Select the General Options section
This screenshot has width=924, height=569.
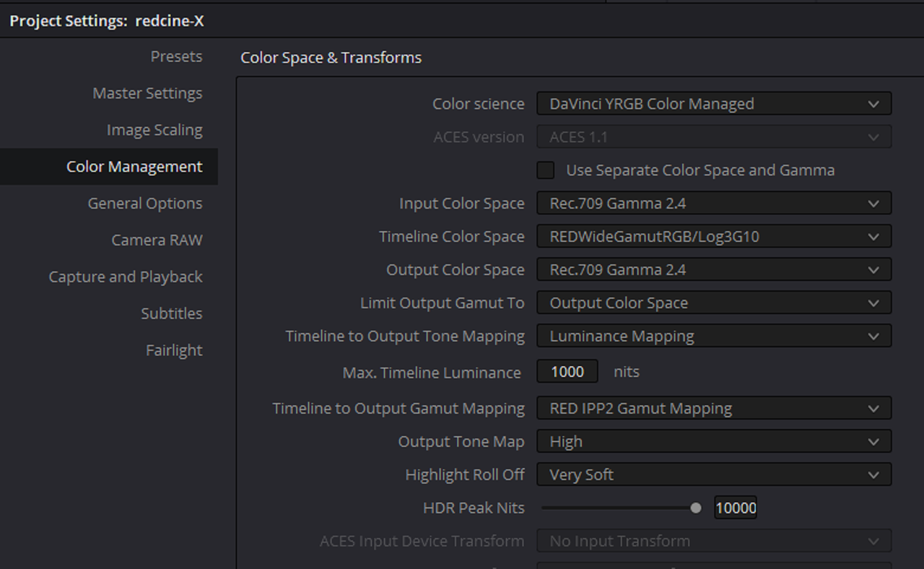point(145,204)
